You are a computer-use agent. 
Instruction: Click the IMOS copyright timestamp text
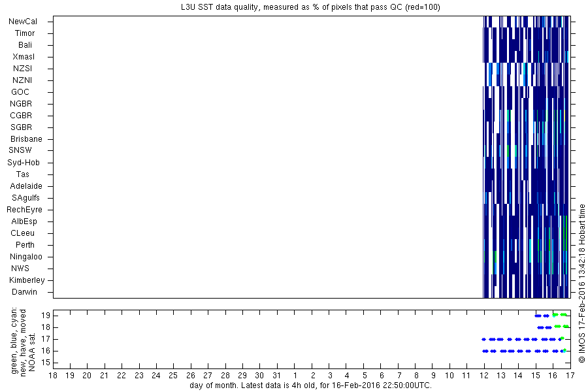coord(581,284)
